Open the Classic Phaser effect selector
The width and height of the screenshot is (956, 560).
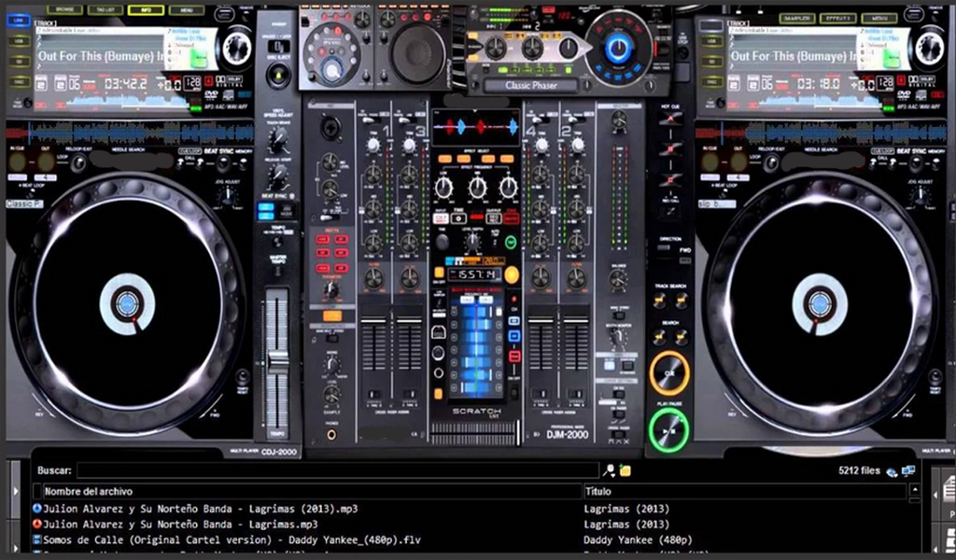point(531,86)
